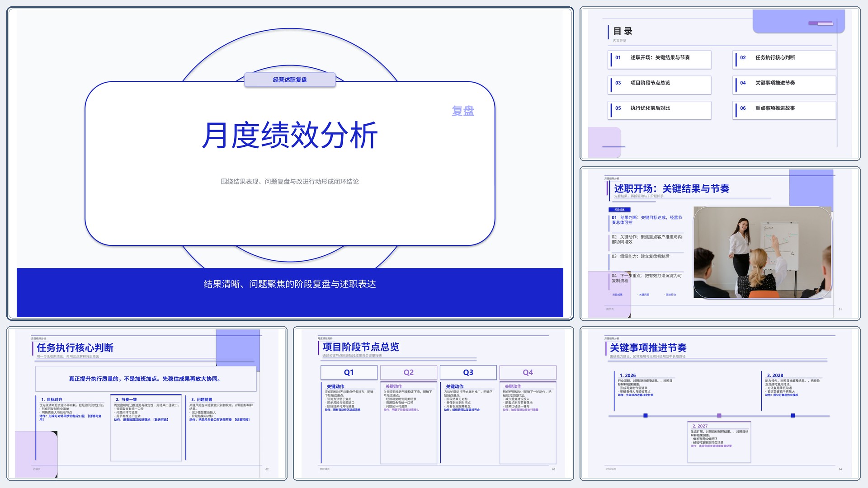The image size is (868, 488).
Task: Click item 01 结果判断：关键目标达成
Action: [647, 220]
